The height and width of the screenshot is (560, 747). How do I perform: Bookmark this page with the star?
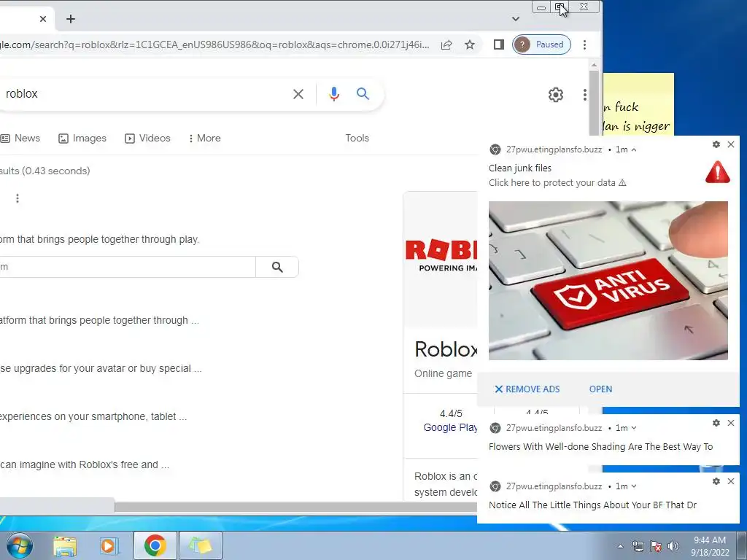click(470, 44)
